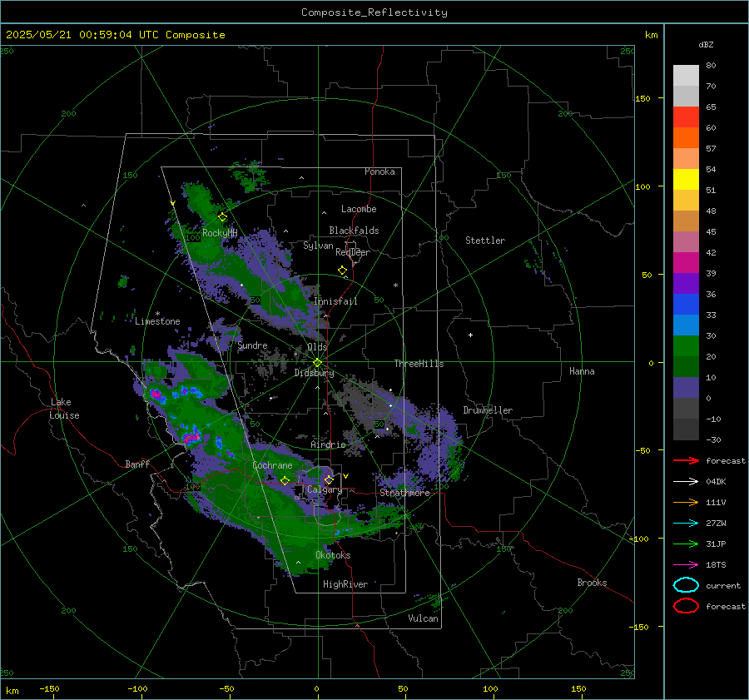Click the yellow diamond marker below RedDeer
Viewport: 749px width, 700px height.
(343, 271)
